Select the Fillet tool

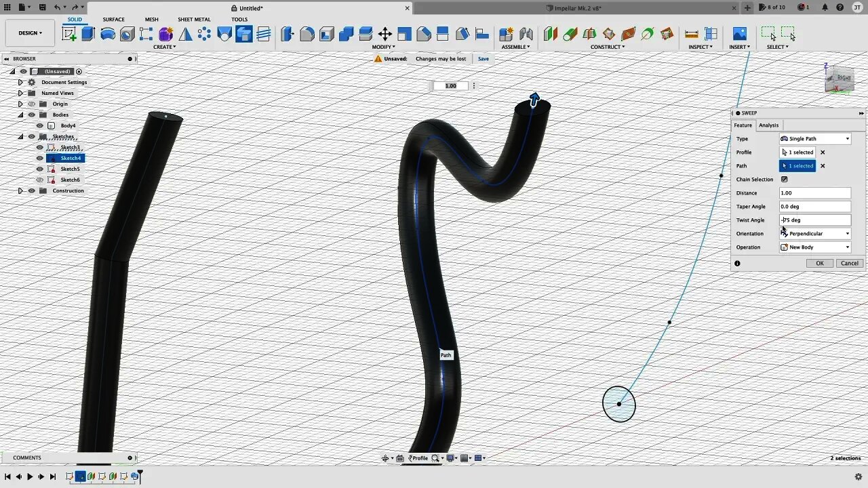307,33
